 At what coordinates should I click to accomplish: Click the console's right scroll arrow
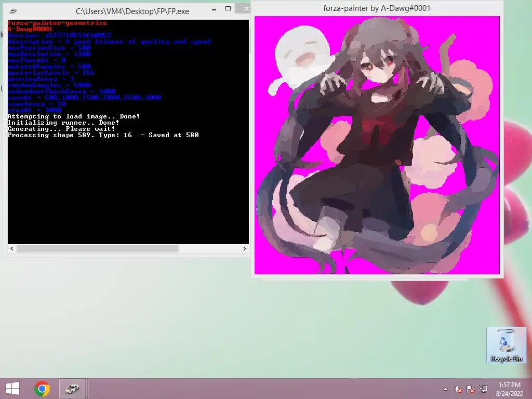244,249
